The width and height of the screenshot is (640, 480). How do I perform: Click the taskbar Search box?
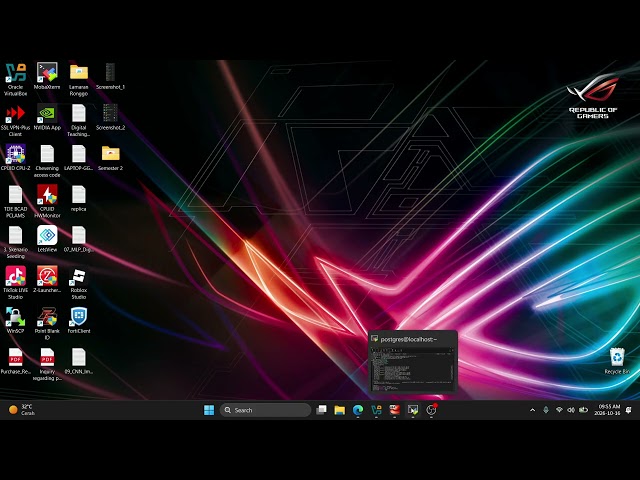(x=265, y=410)
